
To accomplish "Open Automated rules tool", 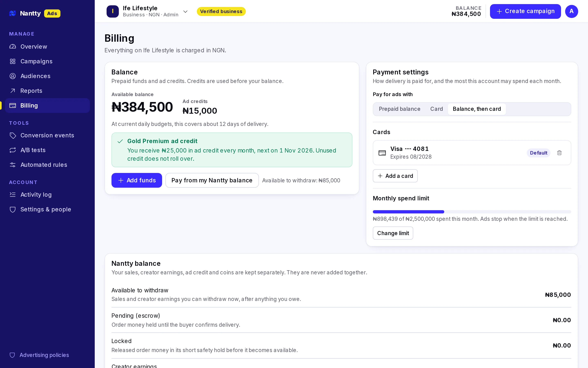I will (47, 165).
